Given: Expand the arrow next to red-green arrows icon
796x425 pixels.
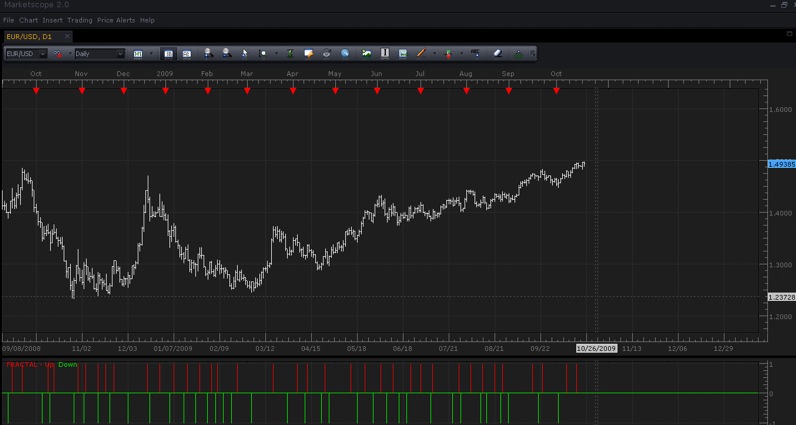Looking at the screenshot, I should (x=461, y=53).
